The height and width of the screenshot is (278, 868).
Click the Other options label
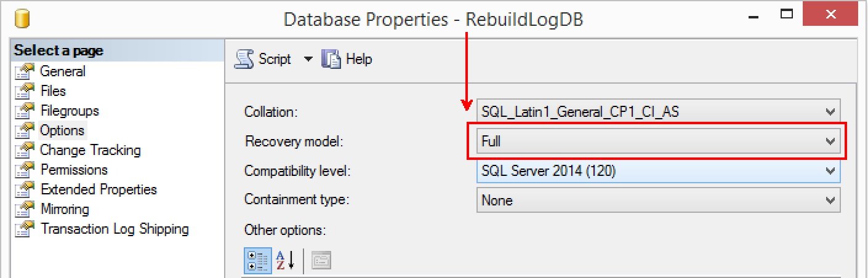[x=285, y=230]
